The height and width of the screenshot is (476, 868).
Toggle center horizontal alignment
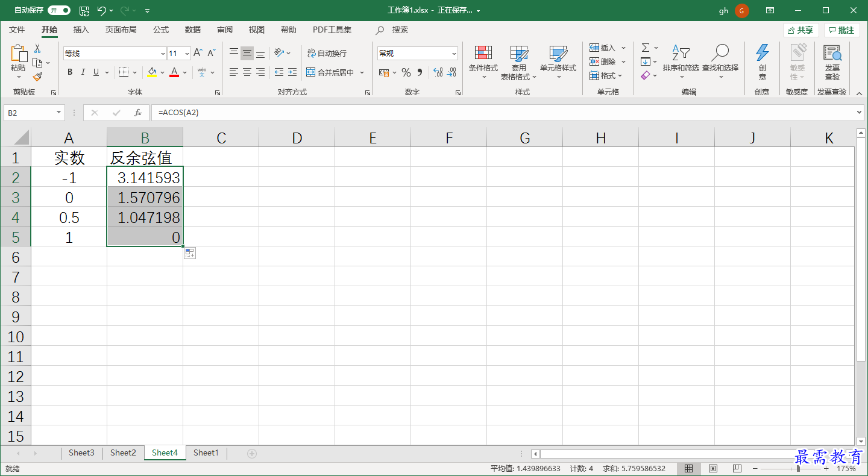tap(247, 72)
